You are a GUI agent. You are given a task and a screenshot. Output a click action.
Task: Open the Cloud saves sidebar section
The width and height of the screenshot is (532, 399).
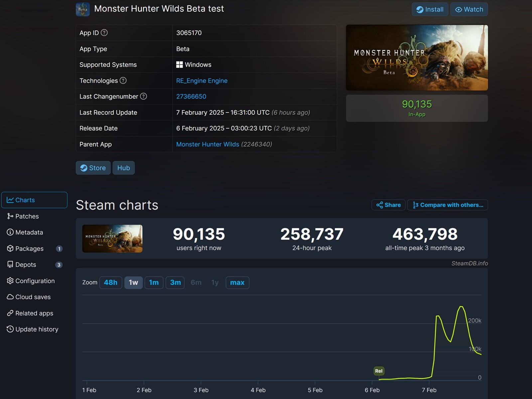pyautogui.click(x=34, y=297)
